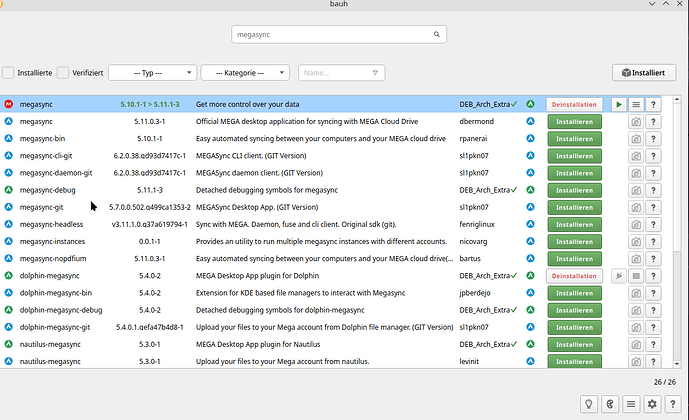Install megasync by dbermond
689x420 pixels.
tap(574, 122)
